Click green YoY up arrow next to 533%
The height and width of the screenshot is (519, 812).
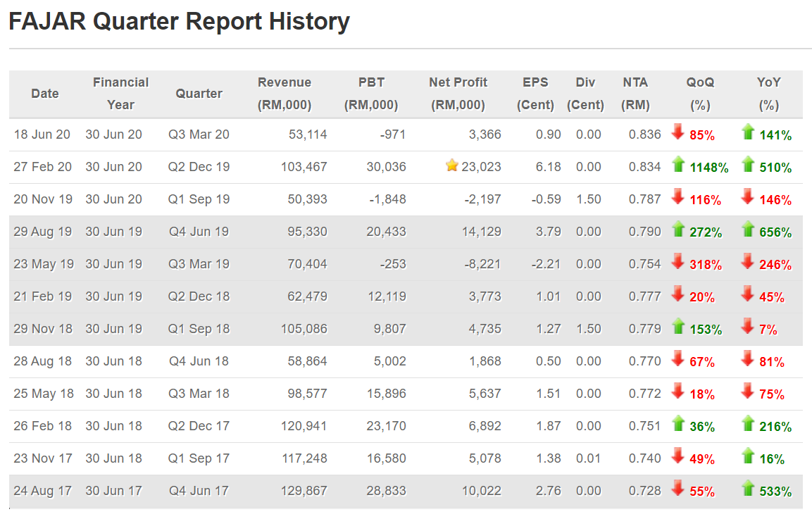(x=748, y=488)
